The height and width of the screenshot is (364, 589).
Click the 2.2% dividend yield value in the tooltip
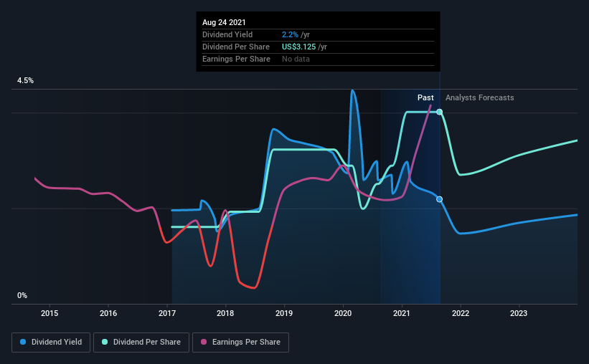(x=290, y=34)
